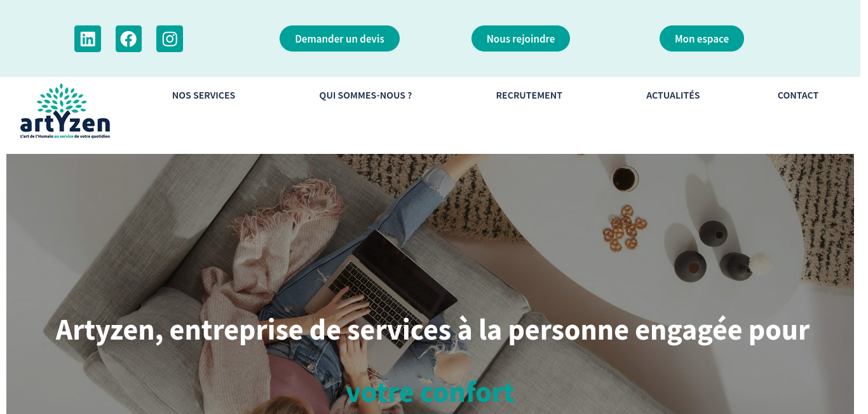Click the pretzels on the white table
868x414 pixels.
coord(624,228)
